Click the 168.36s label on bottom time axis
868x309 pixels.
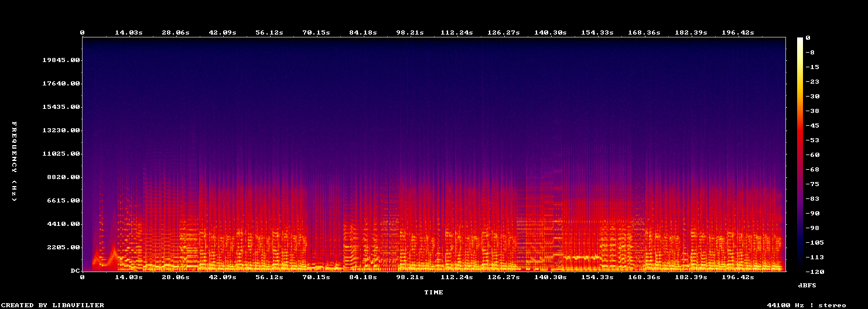click(644, 277)
